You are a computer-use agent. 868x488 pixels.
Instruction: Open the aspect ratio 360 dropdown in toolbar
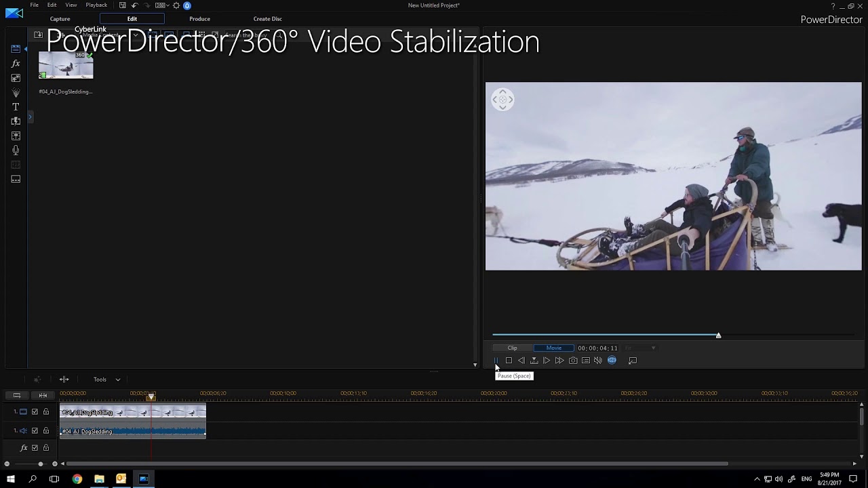pyautogui.click(x=162, y=5)
